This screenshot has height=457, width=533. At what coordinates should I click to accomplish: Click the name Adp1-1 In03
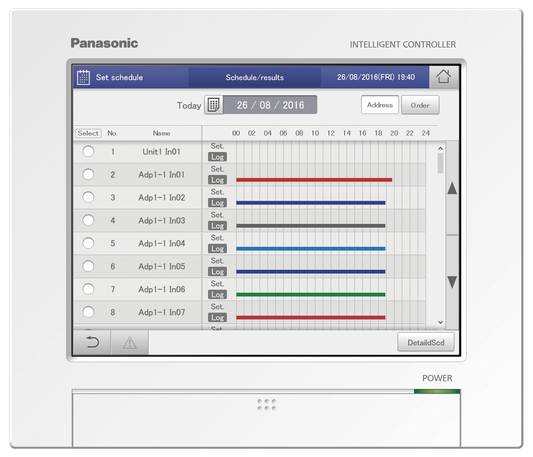coord(161,220)
